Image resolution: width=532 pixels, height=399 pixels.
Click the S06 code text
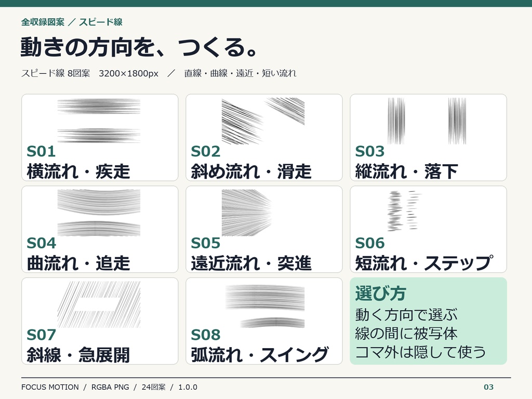(369, 243)
